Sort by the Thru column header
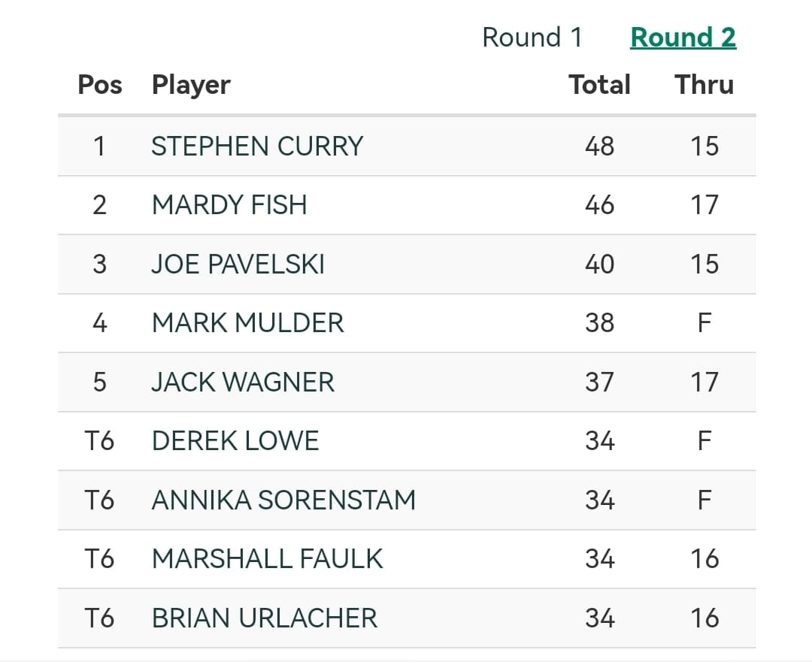This screenshot has height=662, width=812. (704, 84)
